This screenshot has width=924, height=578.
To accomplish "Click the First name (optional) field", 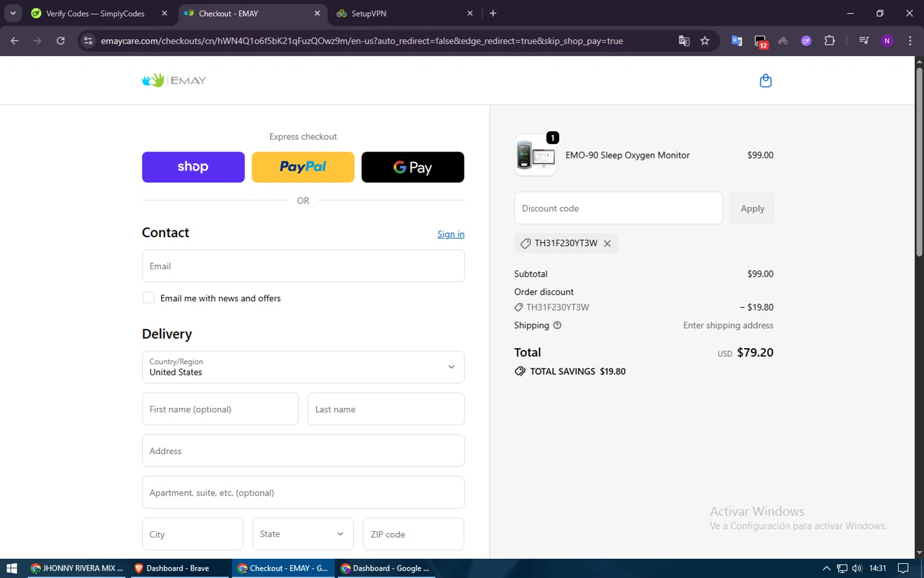I will (x=220, y=409).
